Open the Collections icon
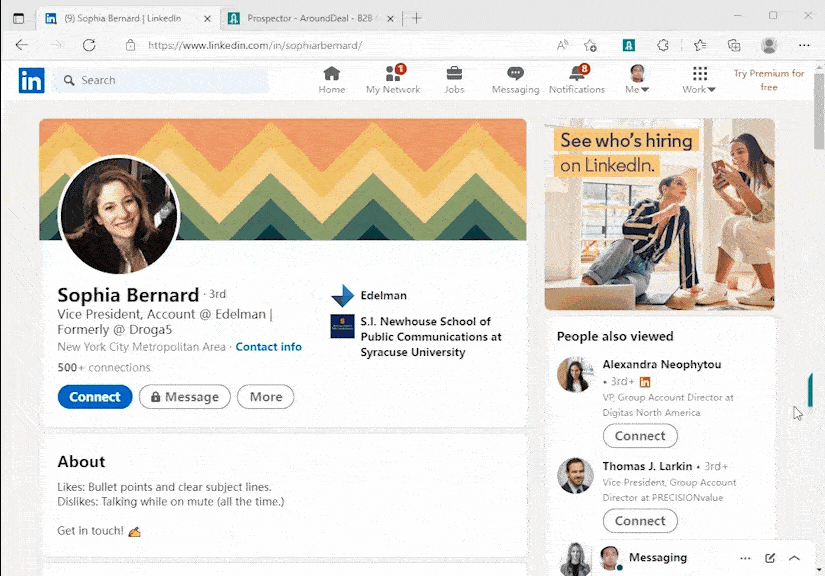 (x=734, y=45)
